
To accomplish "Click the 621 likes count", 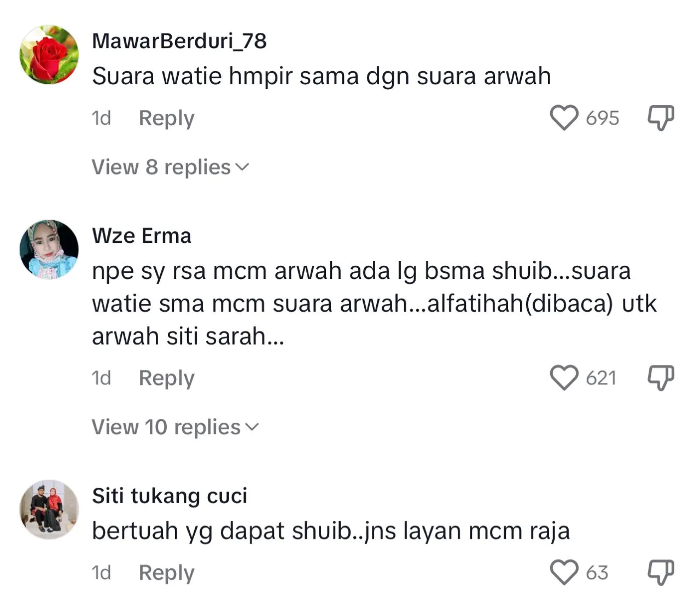I will 601,378.
